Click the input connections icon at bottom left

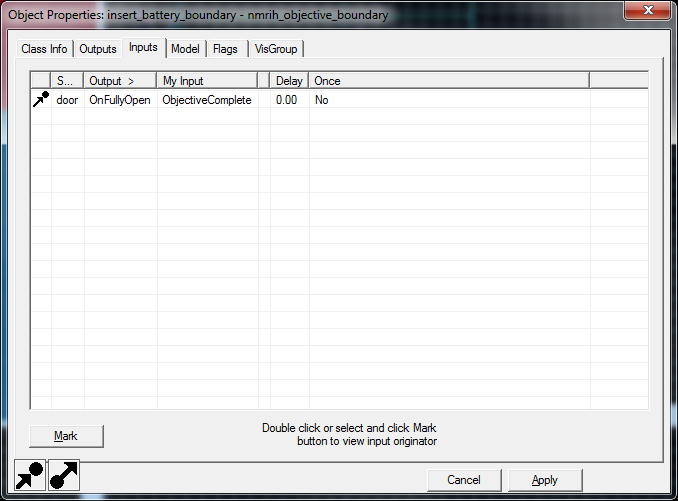[x=31, y=476]
